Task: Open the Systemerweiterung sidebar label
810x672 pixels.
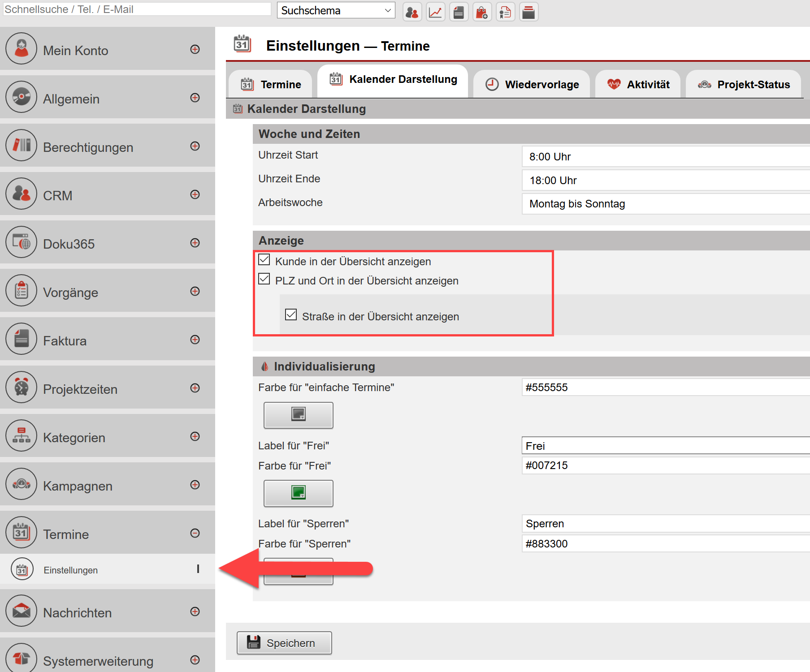Action: (98, 661)
